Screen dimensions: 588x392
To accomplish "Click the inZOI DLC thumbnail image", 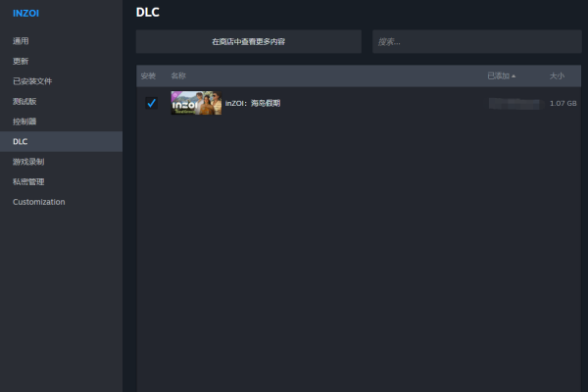I will click(196, 103).
